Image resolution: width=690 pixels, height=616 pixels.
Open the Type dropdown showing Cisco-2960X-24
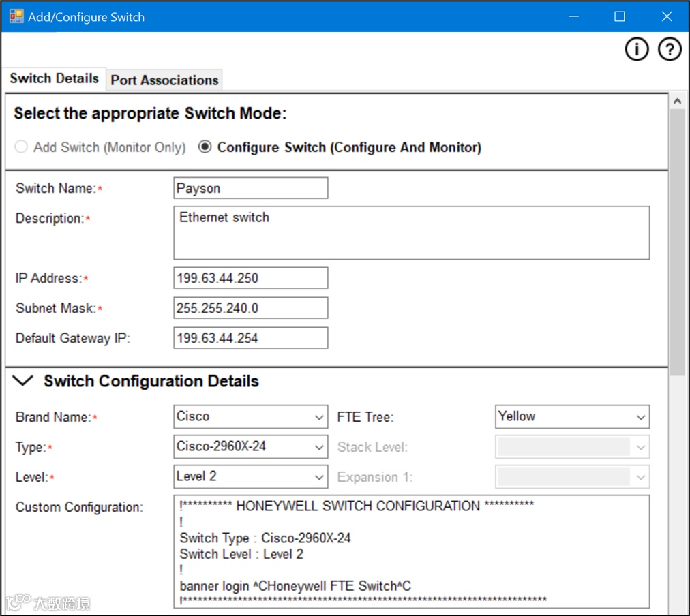pyautogui.click(x=250, y=447)
